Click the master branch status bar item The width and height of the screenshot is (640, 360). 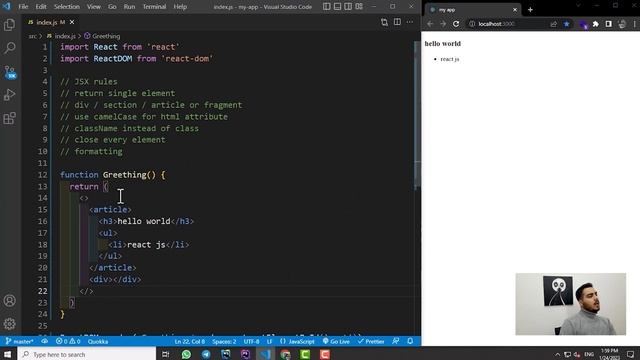20,341
